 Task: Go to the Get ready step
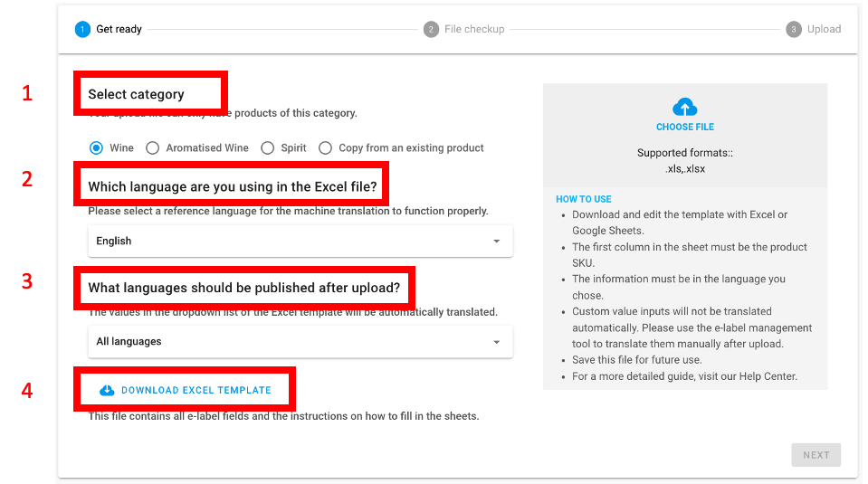tap(119, 29)
